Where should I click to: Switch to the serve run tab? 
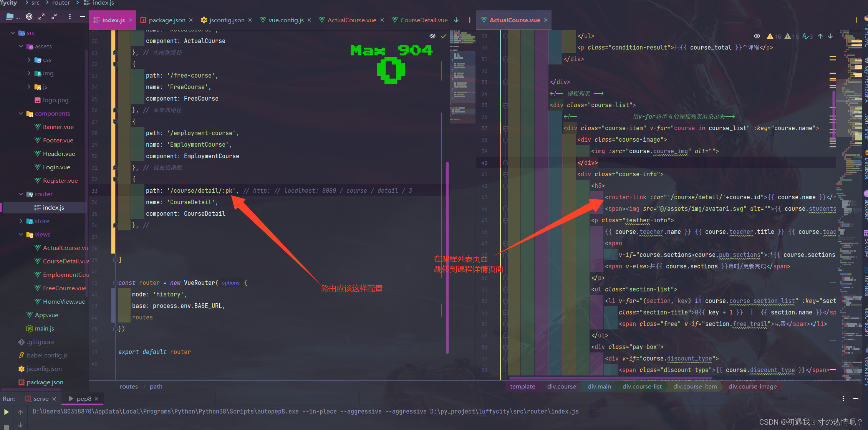pos(41,399)
